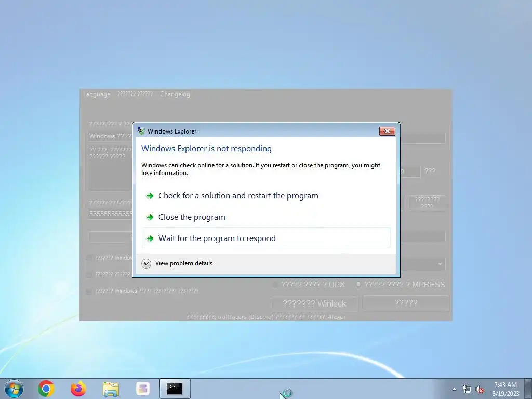
Task: Click the Winlock button in background window
Action: [x=314, y=303]
